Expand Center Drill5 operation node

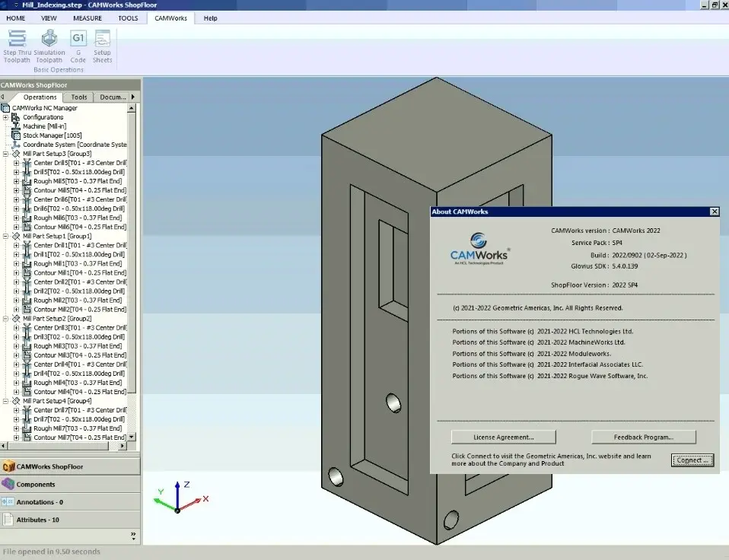(x=16, y=163)
